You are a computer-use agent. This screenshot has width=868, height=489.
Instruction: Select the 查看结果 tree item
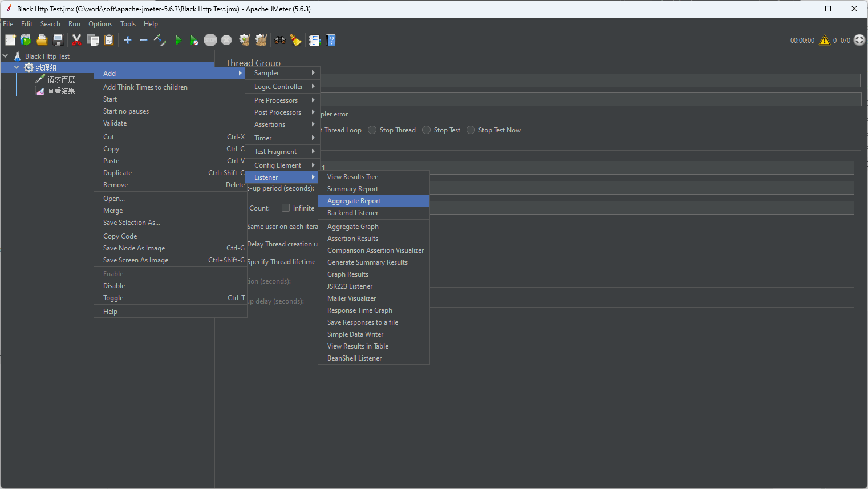tap(61, 91)
